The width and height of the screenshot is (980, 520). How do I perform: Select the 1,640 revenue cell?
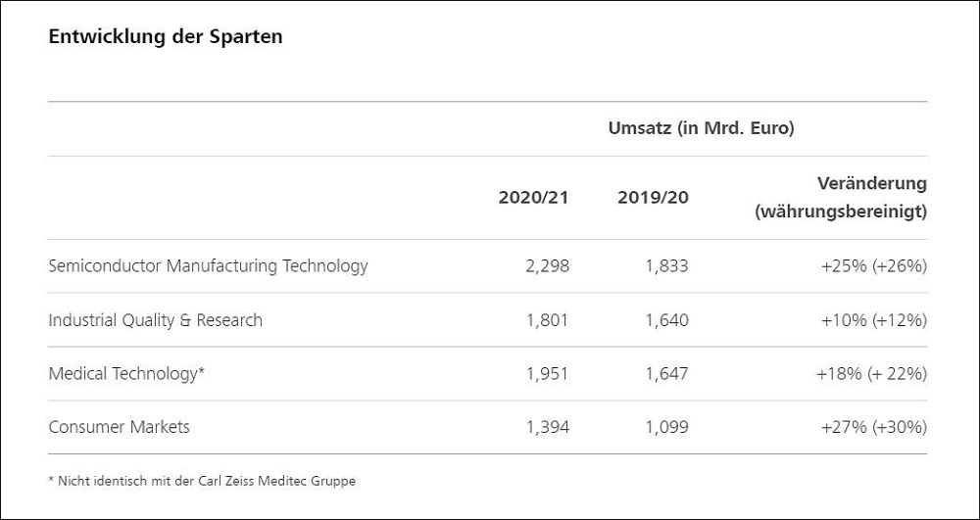tap(666, 319)
